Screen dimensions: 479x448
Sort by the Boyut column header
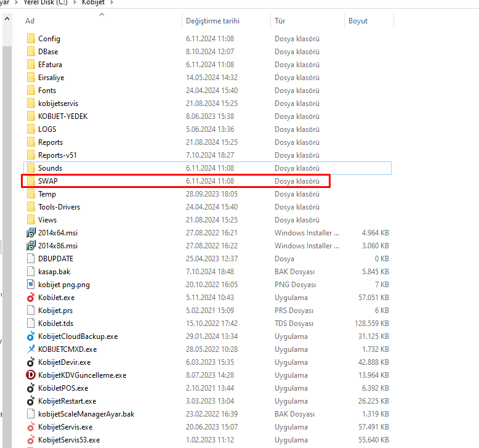[358, 21]
